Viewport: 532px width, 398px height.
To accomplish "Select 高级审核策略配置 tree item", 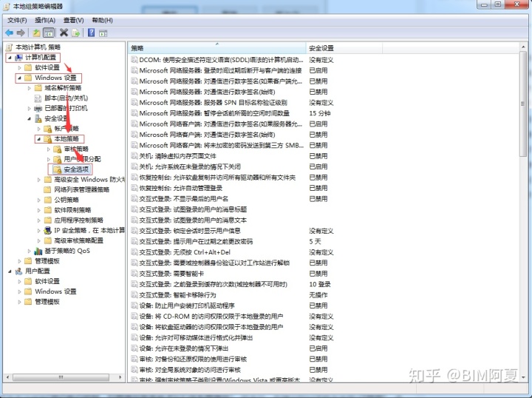I will pyautogui.click(x=79, y=240).
